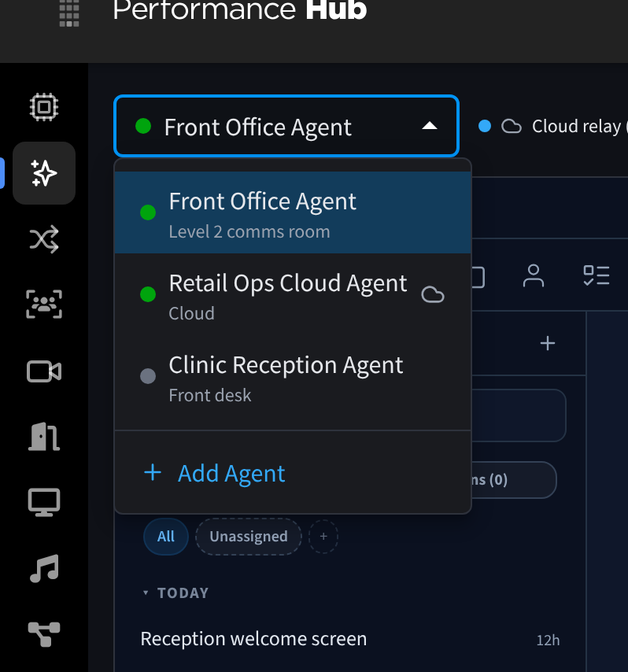Click the checklist icon in toolbar
The image size is (628, 672).
coord(597,275)
